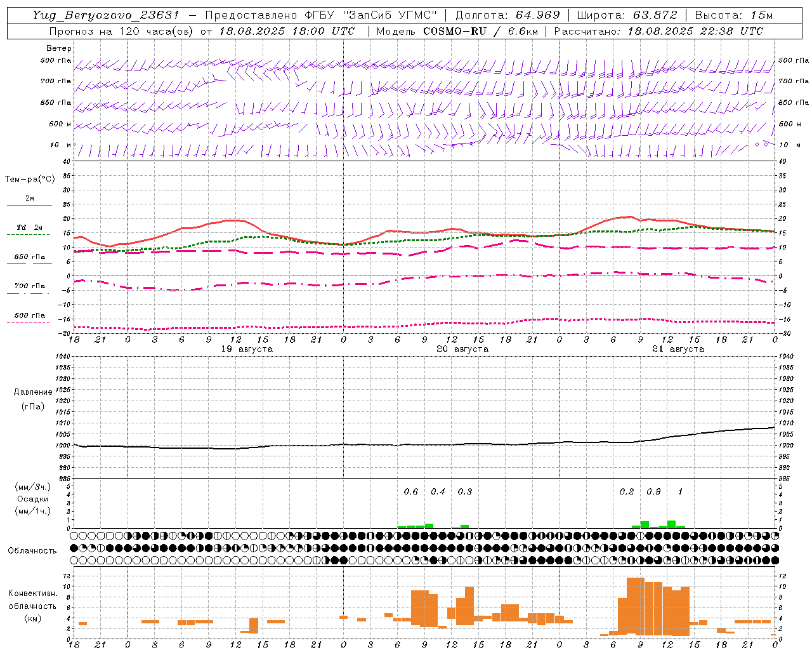Click the elevation label "Высота: 15м"
This screenshot has height=650, width=812.
tap(733, 15)
